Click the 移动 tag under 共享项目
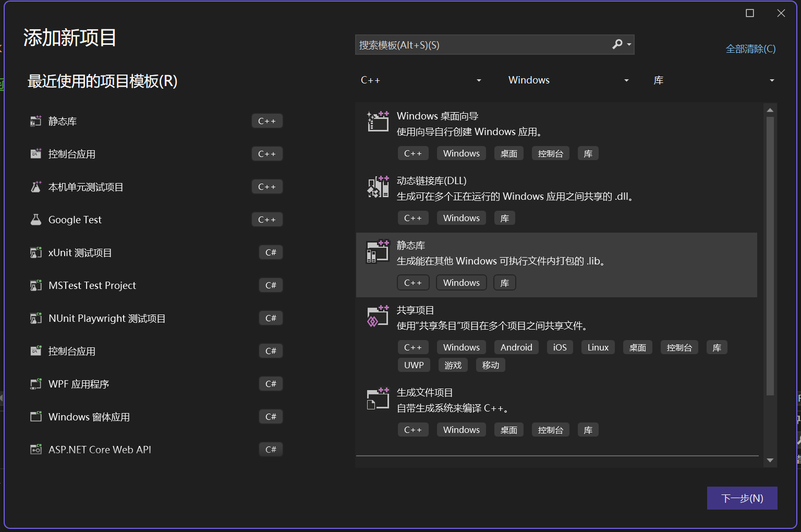 click(491, 365)
